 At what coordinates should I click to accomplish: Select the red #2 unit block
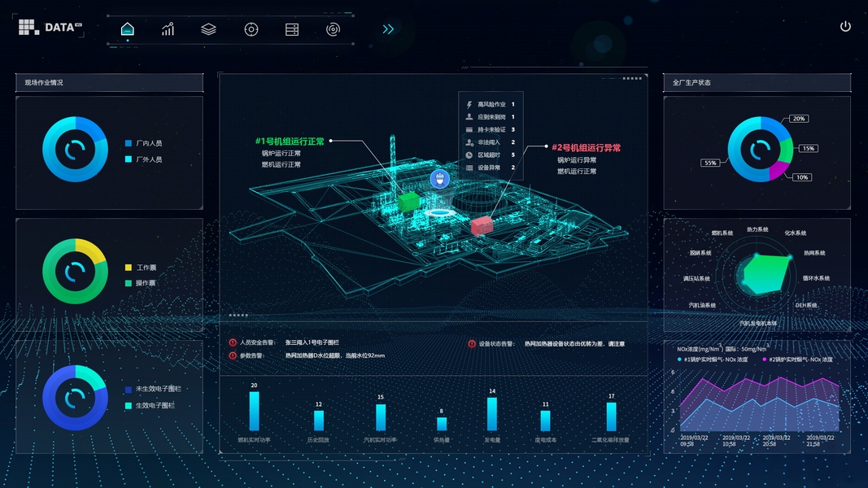tap(482, 225)
